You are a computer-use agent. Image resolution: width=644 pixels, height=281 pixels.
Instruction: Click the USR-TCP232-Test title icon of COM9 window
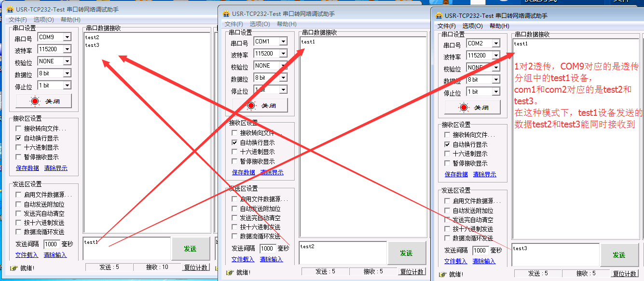10,10
